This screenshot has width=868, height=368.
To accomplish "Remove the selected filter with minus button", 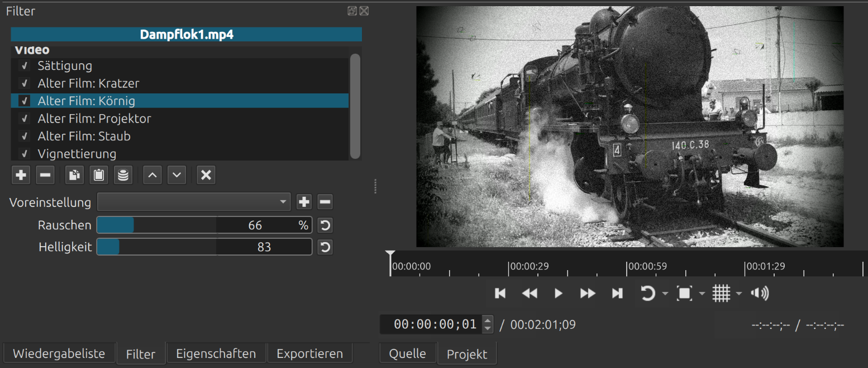I will pos(45,175).
